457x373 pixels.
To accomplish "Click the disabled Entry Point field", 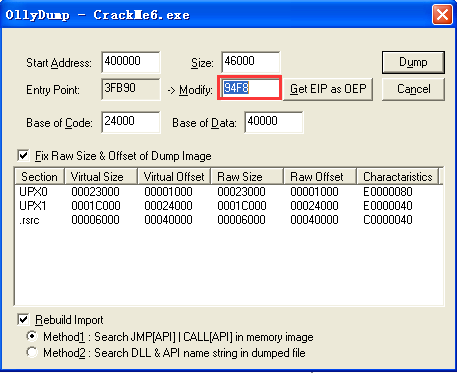I will point(131,89).
